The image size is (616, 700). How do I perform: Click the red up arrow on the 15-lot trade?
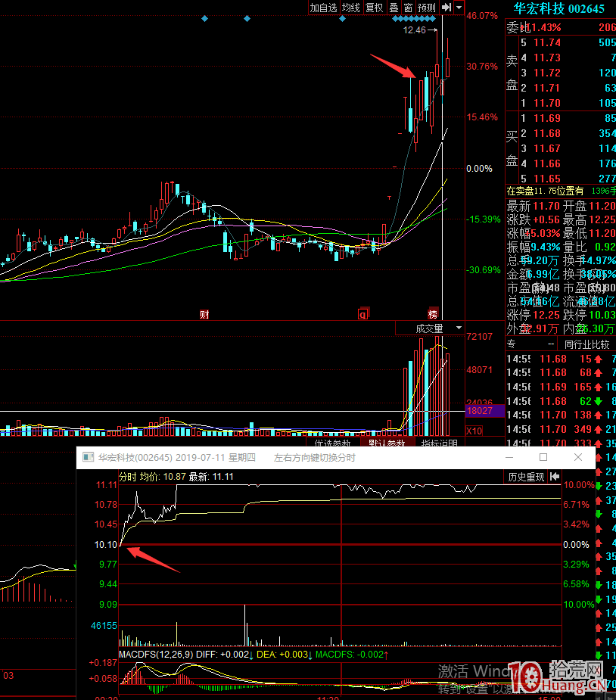tap(598, 359)
